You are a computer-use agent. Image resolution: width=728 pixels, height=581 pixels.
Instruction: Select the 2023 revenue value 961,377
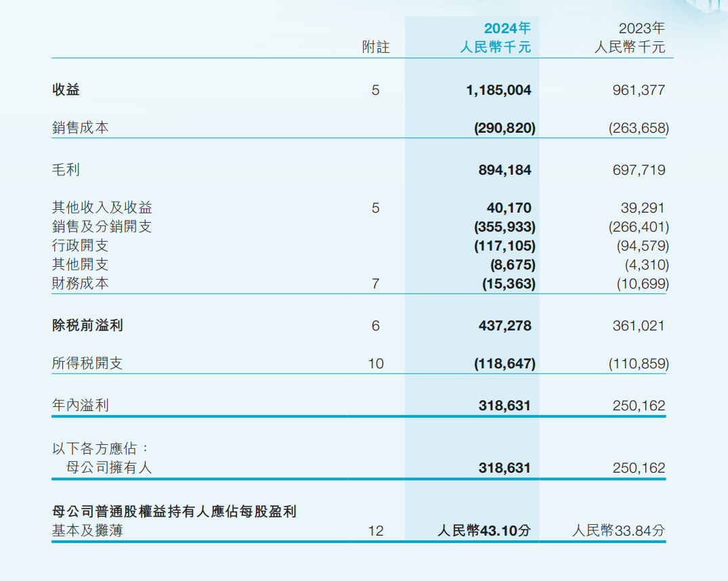click(x=639, y=90)
